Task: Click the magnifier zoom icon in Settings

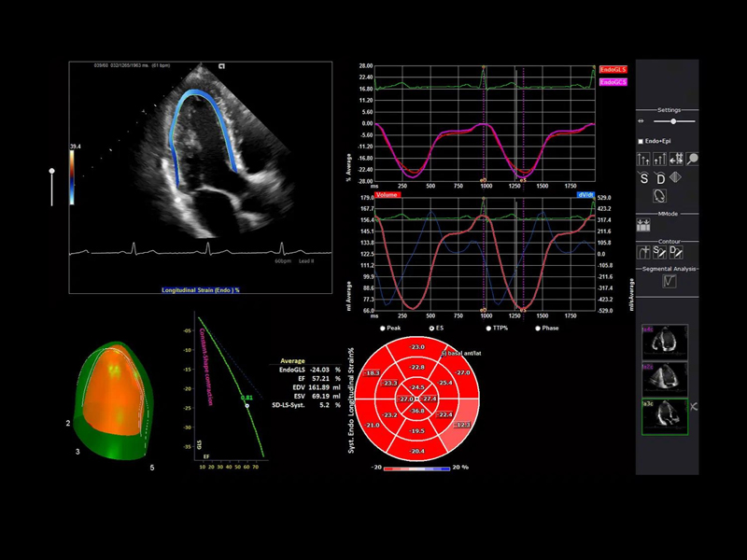Action: [x=692, y=160]
